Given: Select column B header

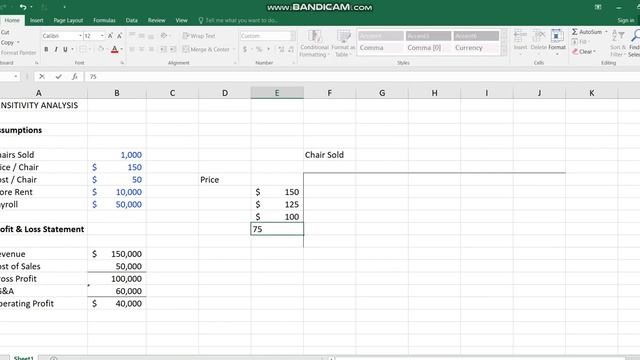Looking at the screenshot, I should [x=117, y=93].
